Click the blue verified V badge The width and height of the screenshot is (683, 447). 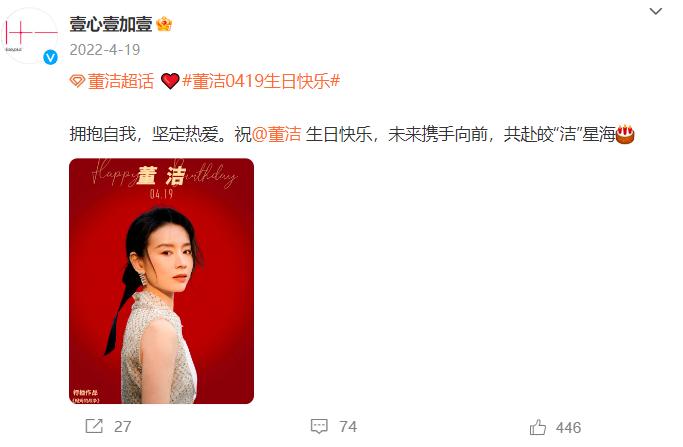(51, 57)
